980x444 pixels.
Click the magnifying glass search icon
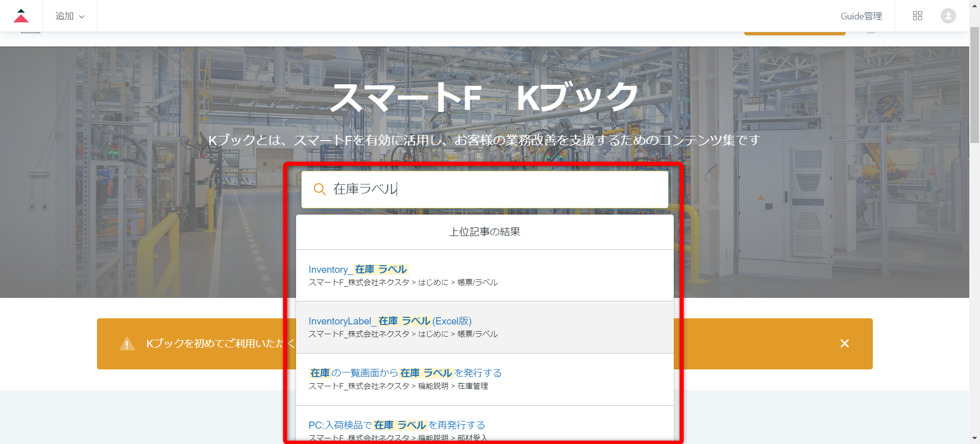coord(320,190)
